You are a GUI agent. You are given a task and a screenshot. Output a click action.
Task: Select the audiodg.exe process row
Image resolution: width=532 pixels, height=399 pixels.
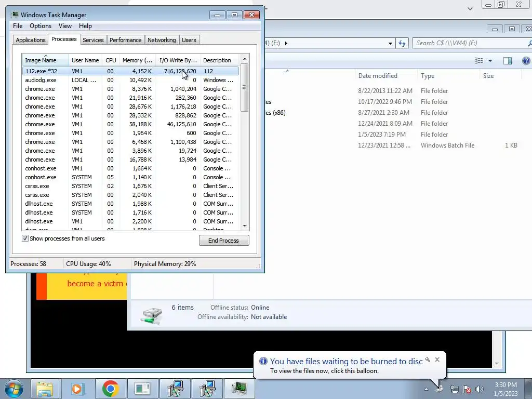tap(130, 80)
